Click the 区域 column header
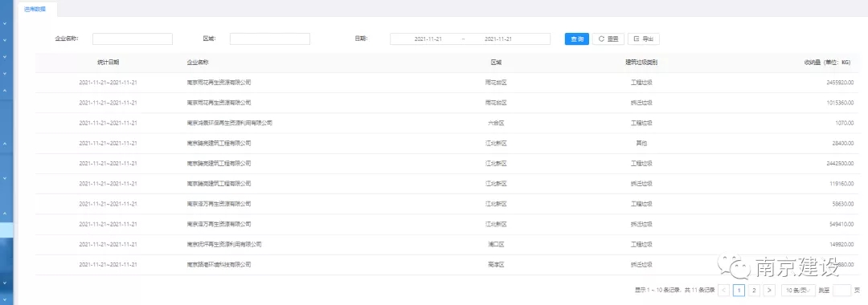 (x=496, y=63)
